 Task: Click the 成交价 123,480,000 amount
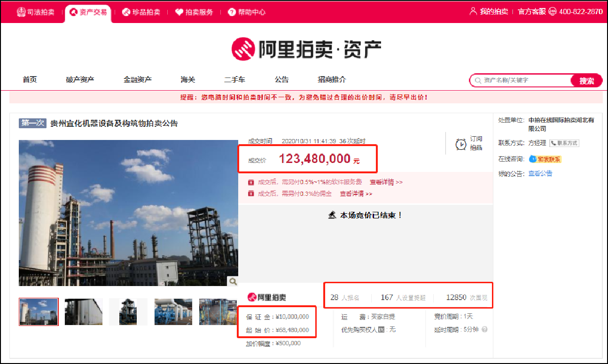tap(320, 159)
